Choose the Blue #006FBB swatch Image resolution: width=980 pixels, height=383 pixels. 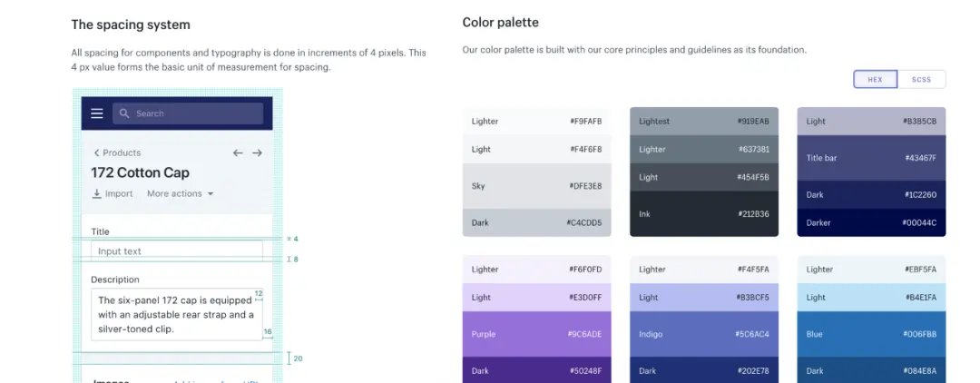coord(871,334)
